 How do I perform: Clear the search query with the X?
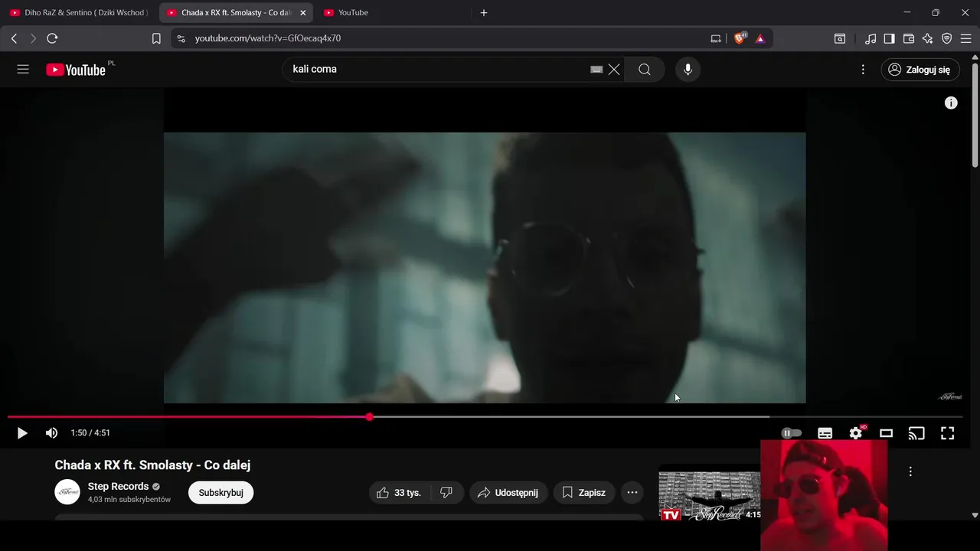pos(614,70)
